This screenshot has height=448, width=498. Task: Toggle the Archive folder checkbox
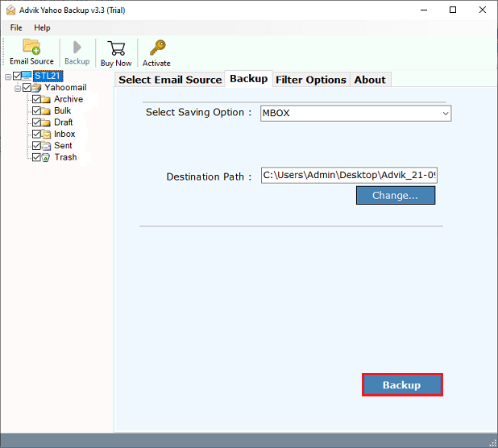tap(36, 99)
